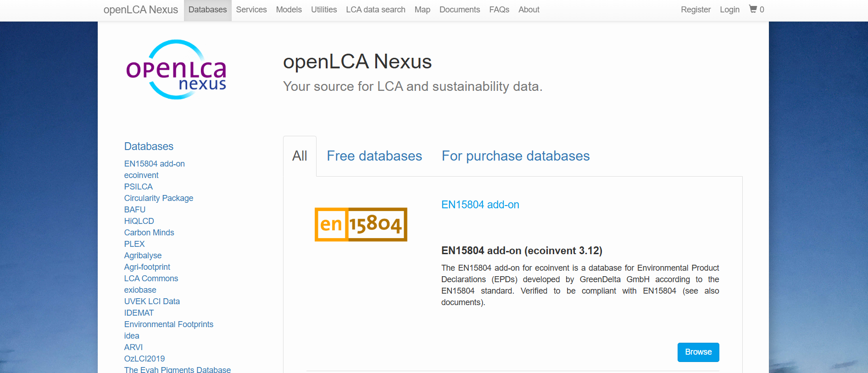Open OzLCI2019 sidebar link
Viewport: 868px width, 373px height.
tap(145, 359)
